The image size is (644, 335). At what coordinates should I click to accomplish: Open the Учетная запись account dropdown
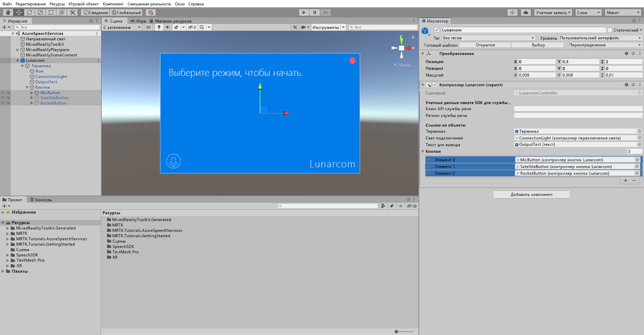pos(553,12)
